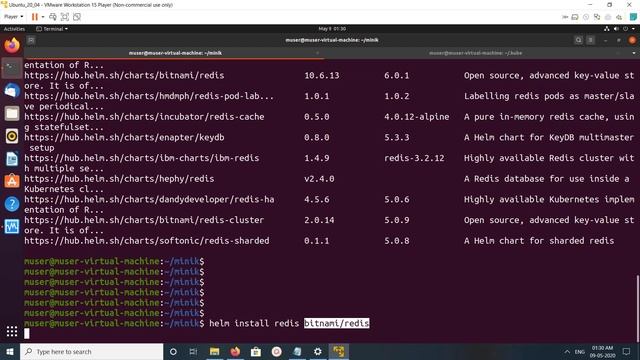Open Ubuntu Activities overview

14,29
